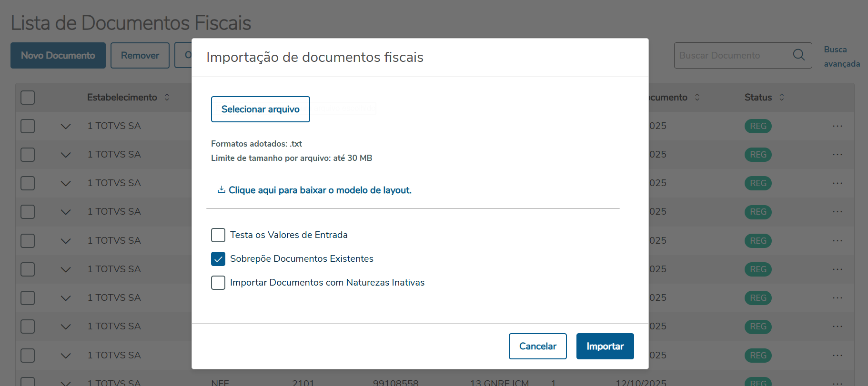The width and height of the screenshot is (868, 386).
Task: Click the download icon beside the layout link
Action: tap(222, 190)
